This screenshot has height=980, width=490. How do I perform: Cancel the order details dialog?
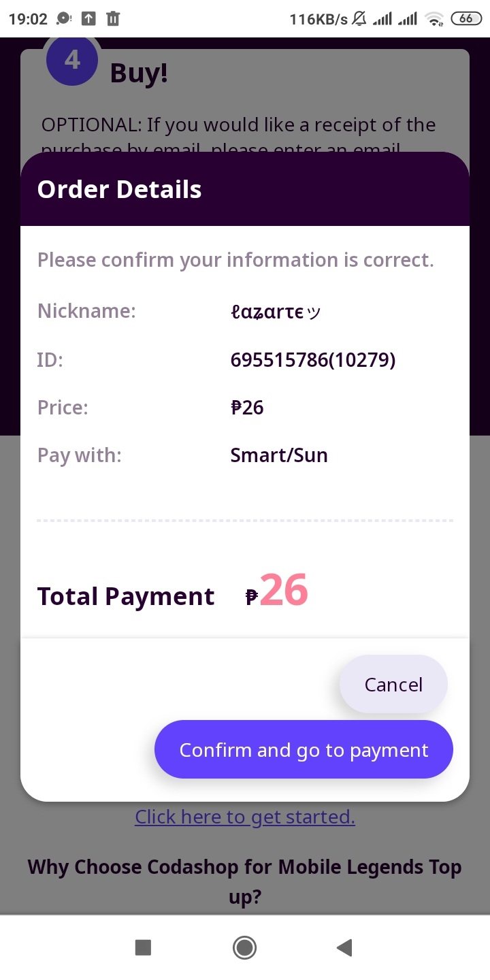(x=393, y=685)
